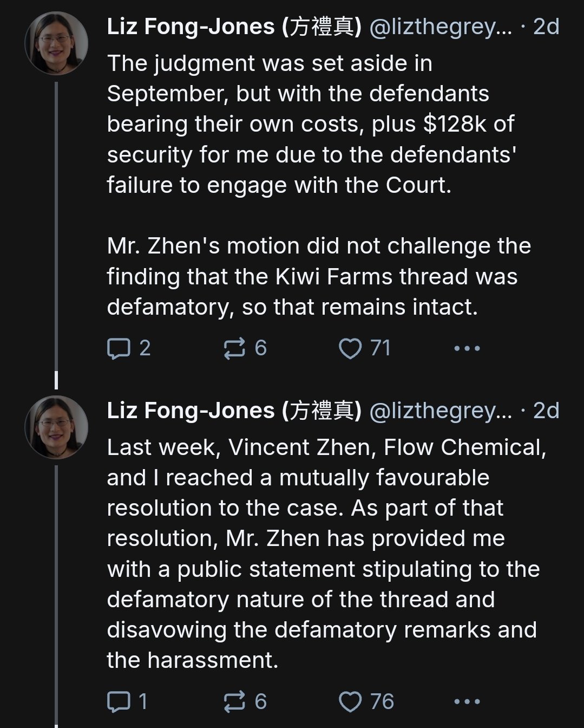Click the @lizthegrey handle on the first post
Image resolution: width=584 pixels, height=728 pixels.
tap(440, 27)
